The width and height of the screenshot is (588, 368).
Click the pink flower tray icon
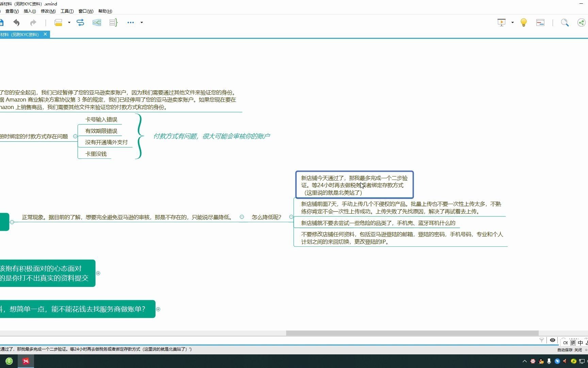533,361
